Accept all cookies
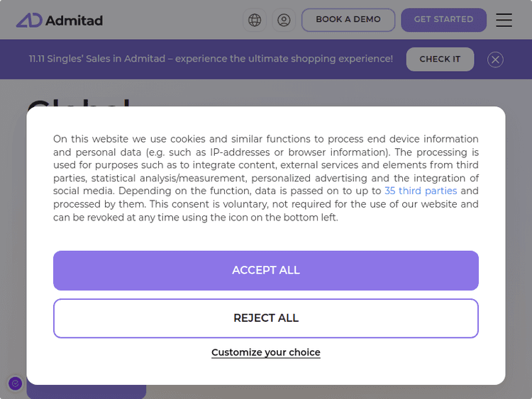Viewport: 532px width, 399px height. [266, 270]
